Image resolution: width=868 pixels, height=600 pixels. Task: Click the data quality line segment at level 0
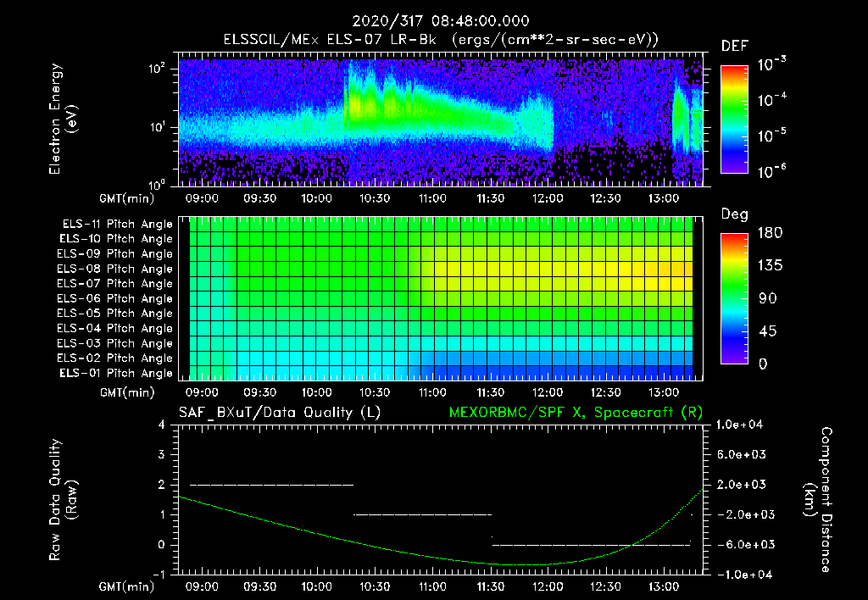pos(591,545)
